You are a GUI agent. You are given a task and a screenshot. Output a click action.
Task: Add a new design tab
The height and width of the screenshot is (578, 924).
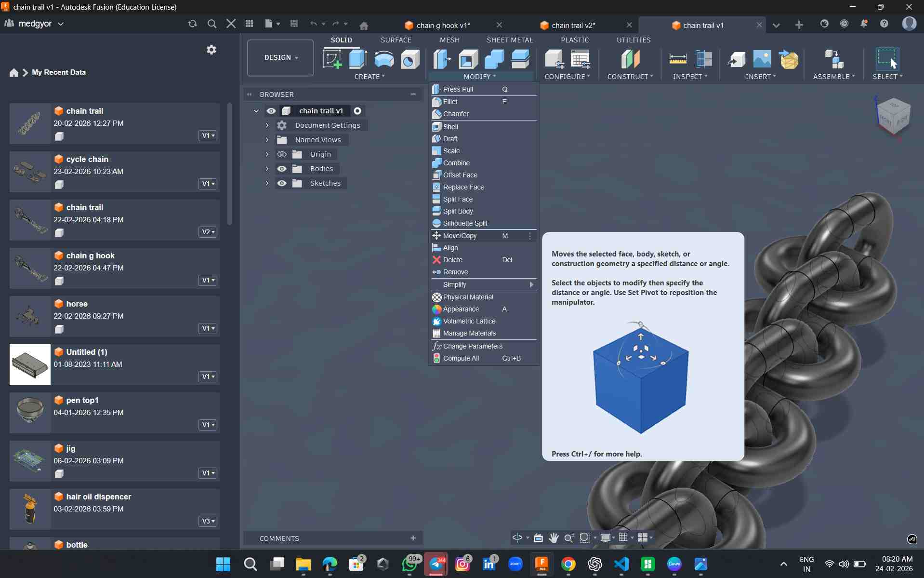click(799, 25)
